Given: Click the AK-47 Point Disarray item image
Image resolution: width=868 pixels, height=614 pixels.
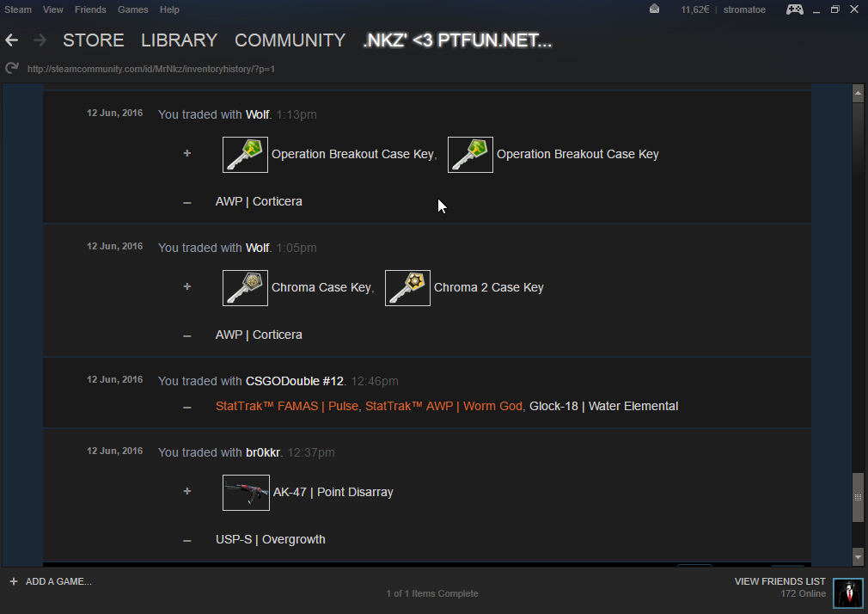Looking at the screenshot, I should [246, 493].
